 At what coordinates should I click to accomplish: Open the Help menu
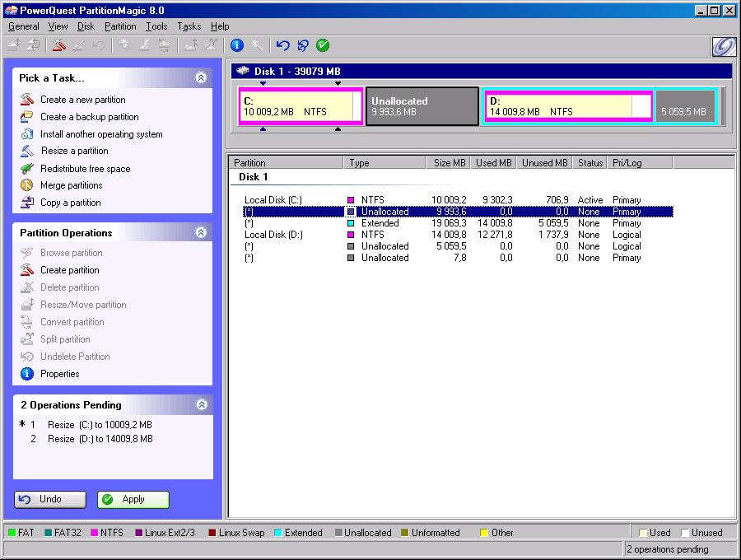pos(220,26)
